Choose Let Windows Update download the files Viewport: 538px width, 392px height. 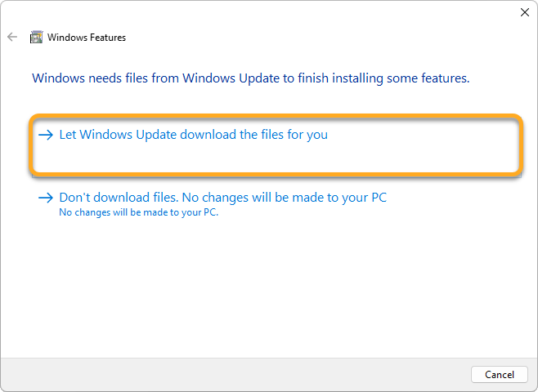[x=193, y=135]
